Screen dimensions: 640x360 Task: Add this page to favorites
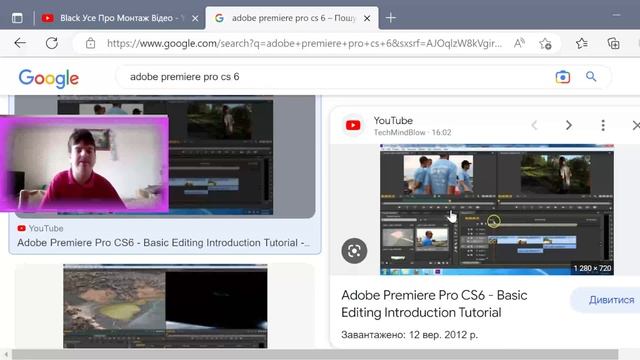pos(545,43)
